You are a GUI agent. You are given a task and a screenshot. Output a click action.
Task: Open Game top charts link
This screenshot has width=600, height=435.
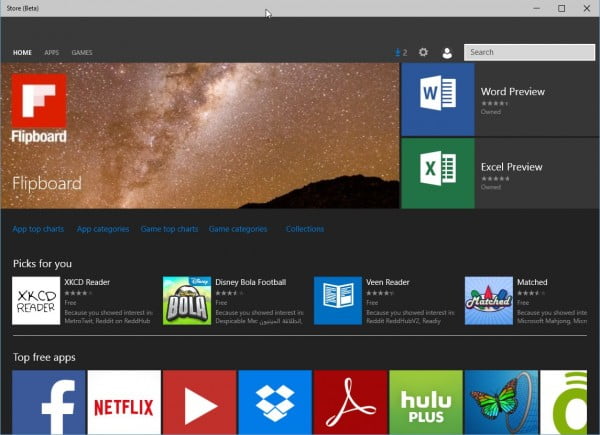(x=169, y=229)
